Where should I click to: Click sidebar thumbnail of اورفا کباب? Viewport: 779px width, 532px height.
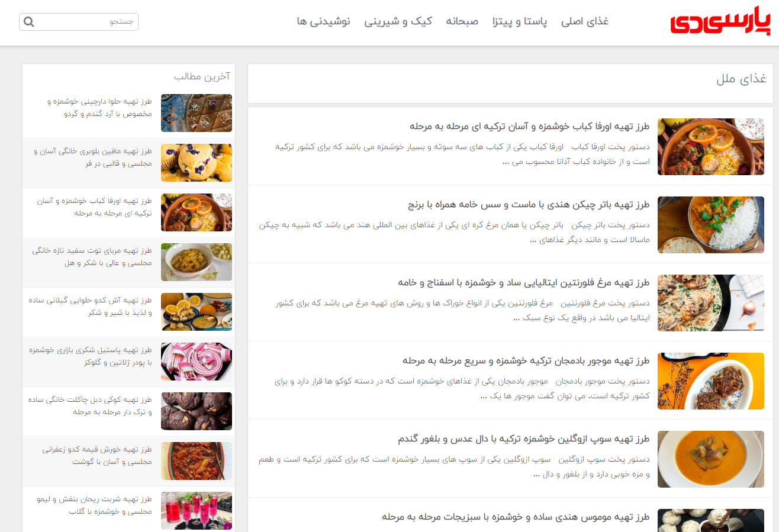coord(197,212)
